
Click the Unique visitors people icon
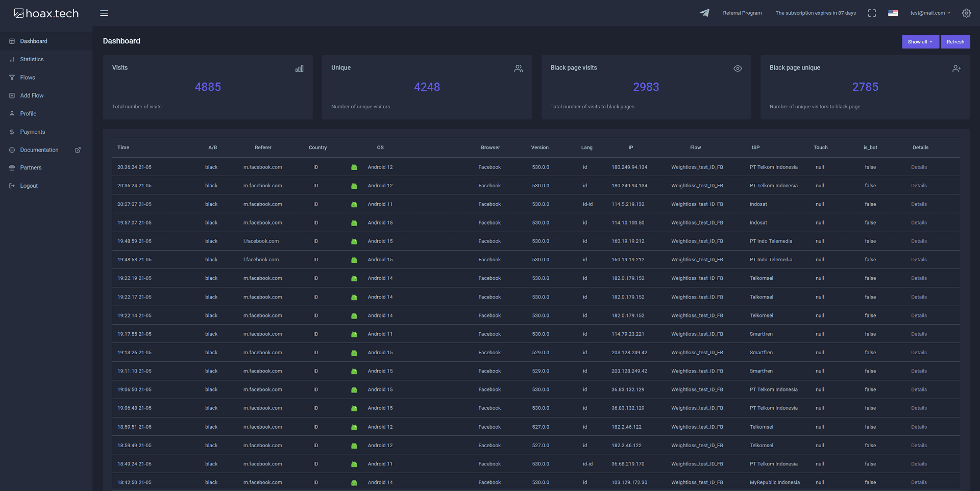pos(519,68)
